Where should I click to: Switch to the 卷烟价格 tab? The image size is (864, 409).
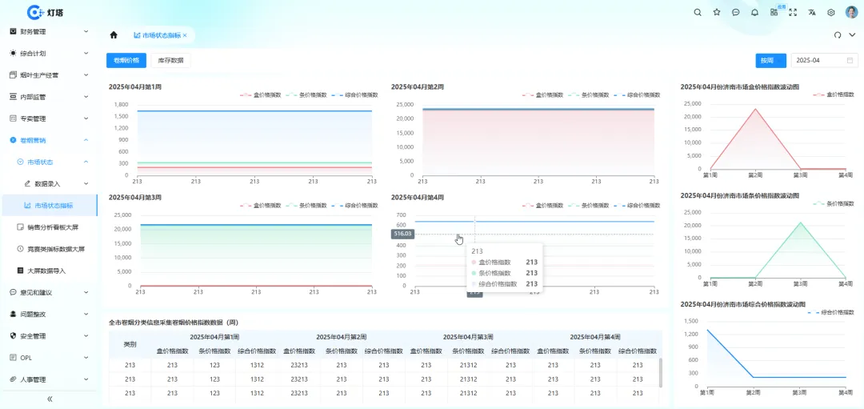pyautogui.click(x=126, y=61)
